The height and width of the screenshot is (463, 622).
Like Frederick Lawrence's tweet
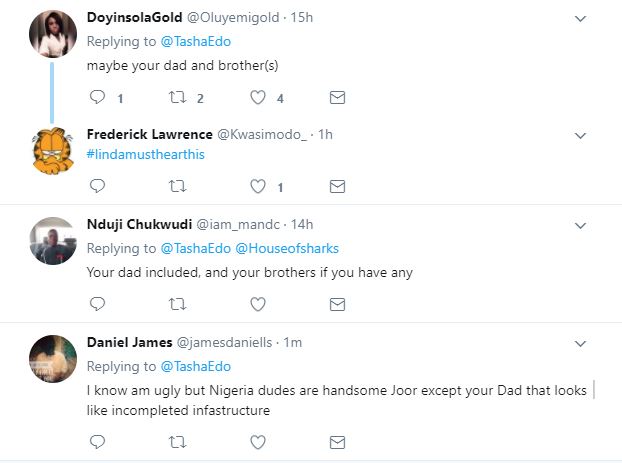pyautogui.click(x=257, y=186)
